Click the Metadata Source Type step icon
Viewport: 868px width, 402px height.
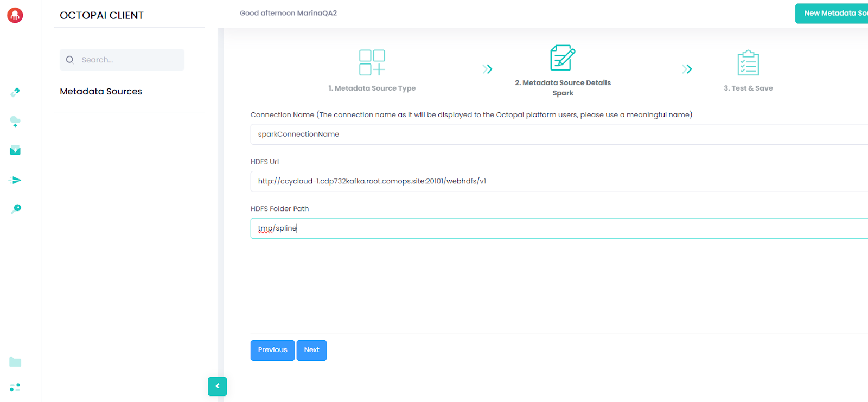click(x=372, y=62)
